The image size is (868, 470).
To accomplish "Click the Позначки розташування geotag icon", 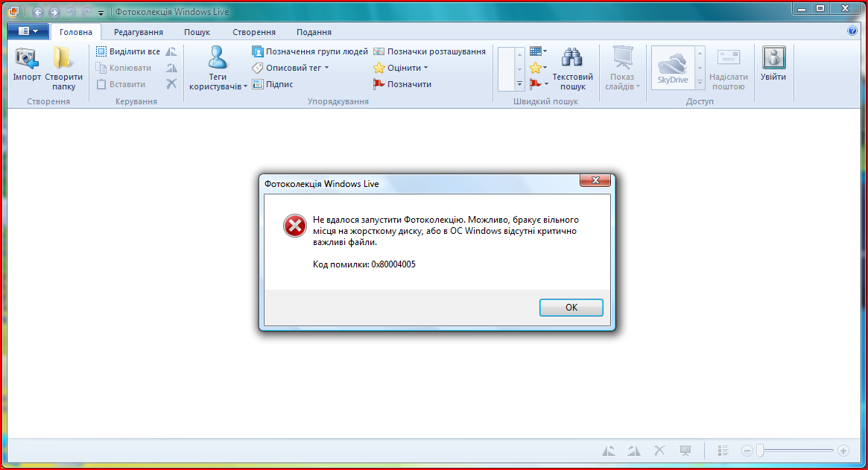I will 378,51.
